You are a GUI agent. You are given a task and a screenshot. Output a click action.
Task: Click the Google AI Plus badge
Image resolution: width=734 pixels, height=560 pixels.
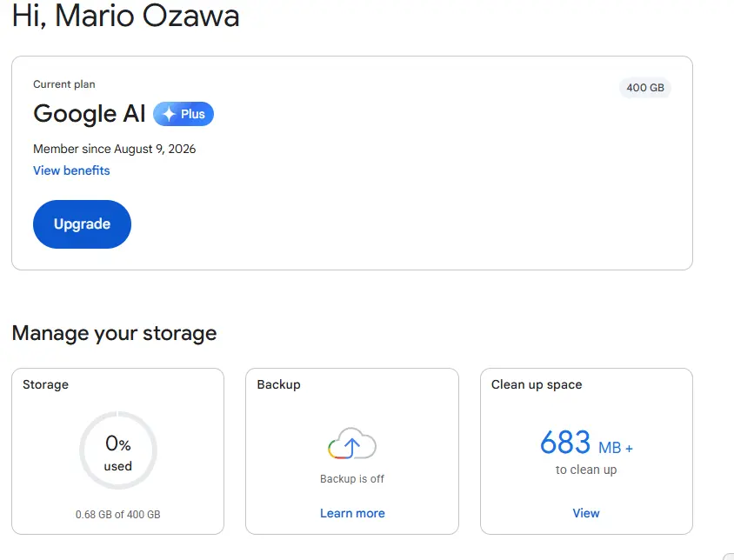[x=183, y=114]
